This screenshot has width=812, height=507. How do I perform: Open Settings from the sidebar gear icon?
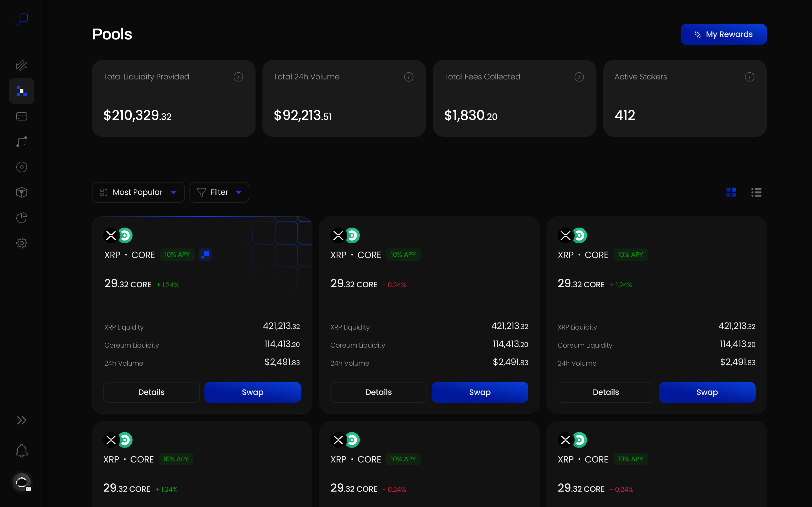(21, 243)
